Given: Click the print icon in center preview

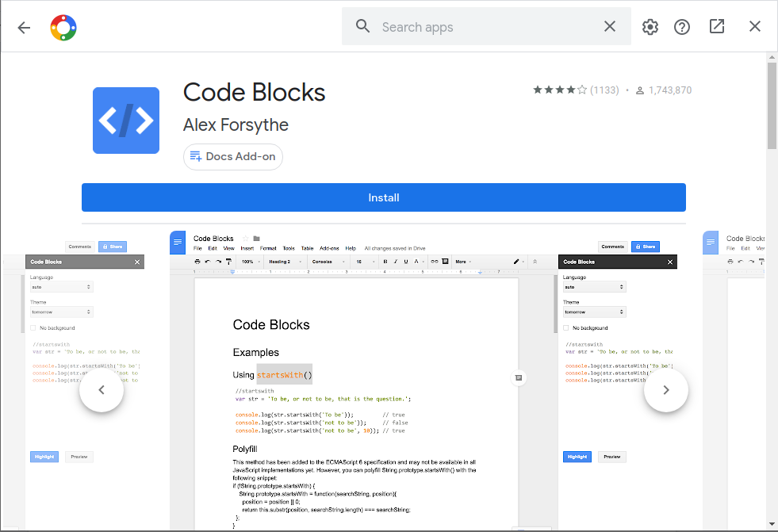Looking at the screenshot, I should (x=197, y=262).
